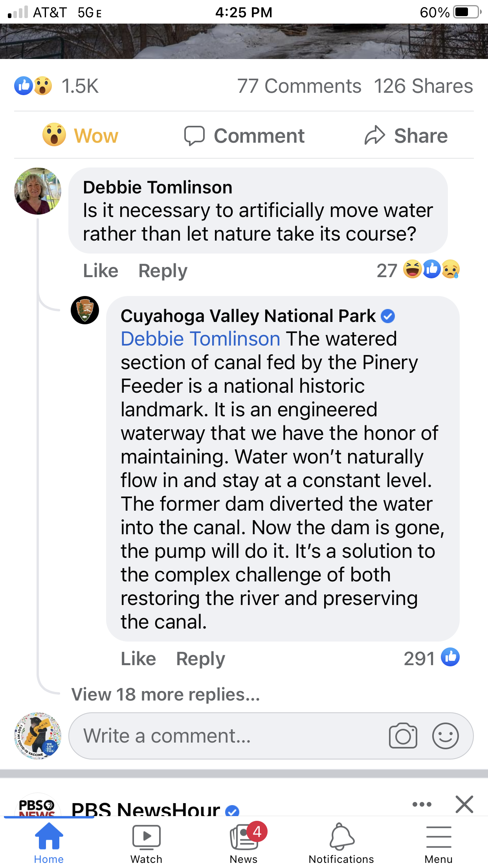The image size is (488, 868).
Task: Like Debbie Tomlinson's comment
Action: pos(101,271)
